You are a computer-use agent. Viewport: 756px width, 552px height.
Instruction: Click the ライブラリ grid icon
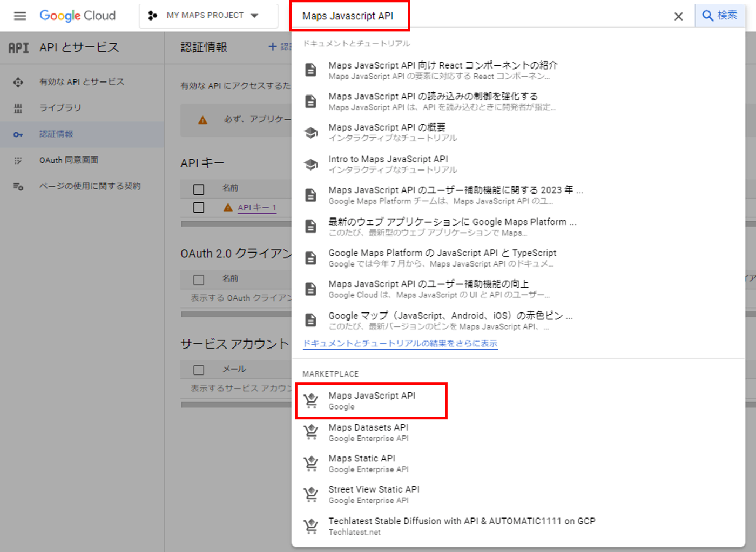click(x=18, y=108)
